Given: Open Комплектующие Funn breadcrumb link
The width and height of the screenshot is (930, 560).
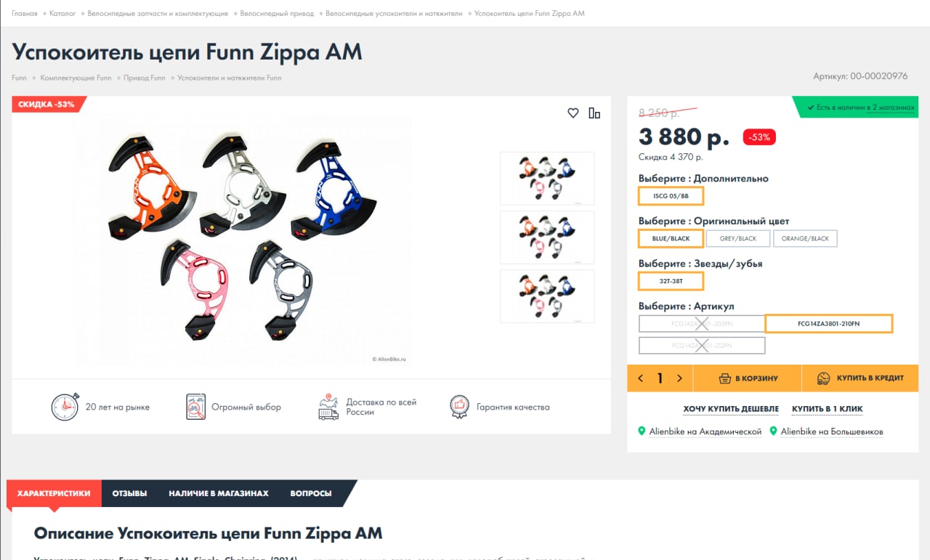Looking at the screenshot, I should [x=76, y=78].
